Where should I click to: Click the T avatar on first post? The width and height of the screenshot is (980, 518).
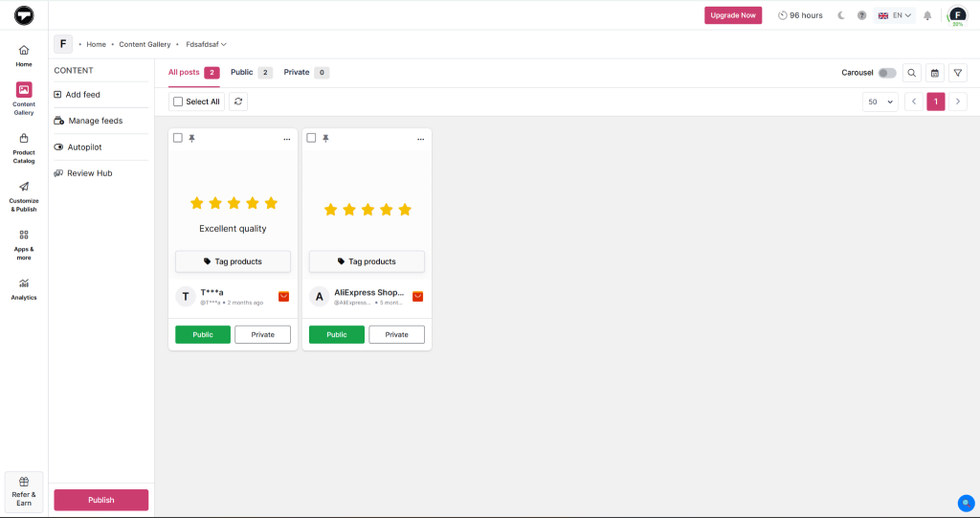186,297
